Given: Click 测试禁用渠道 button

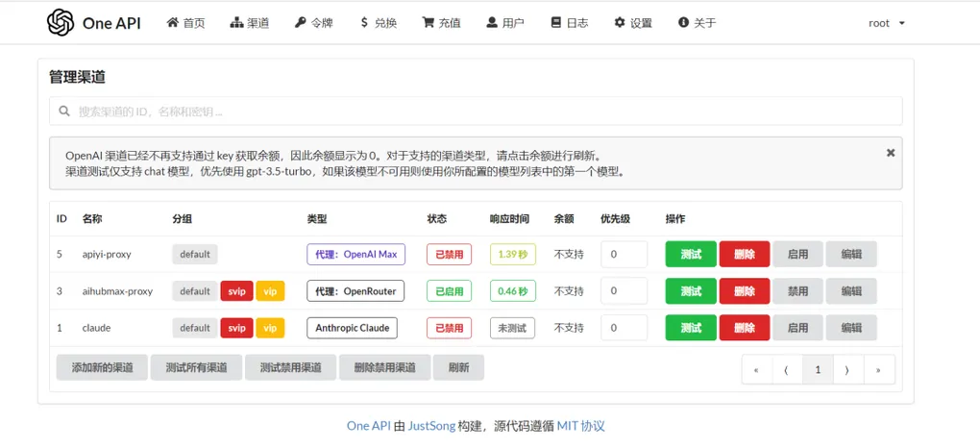Looking at the screenshot, I should pos(290,368).
